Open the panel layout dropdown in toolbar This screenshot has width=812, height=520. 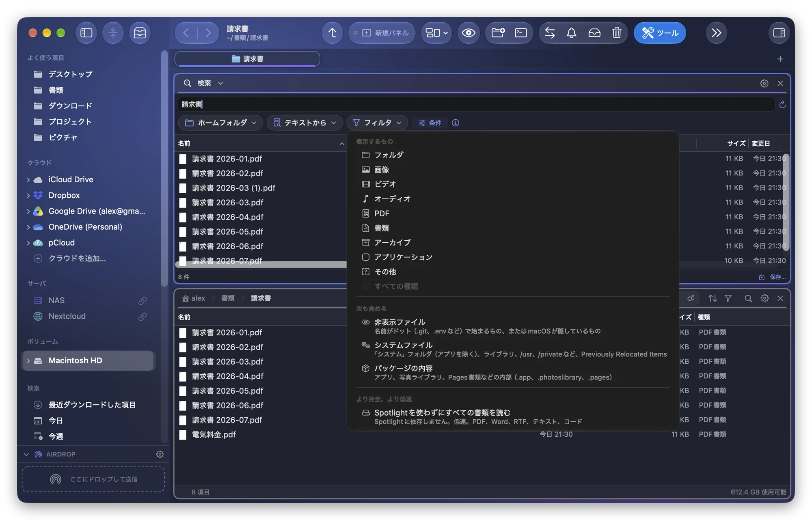[436, 33]
